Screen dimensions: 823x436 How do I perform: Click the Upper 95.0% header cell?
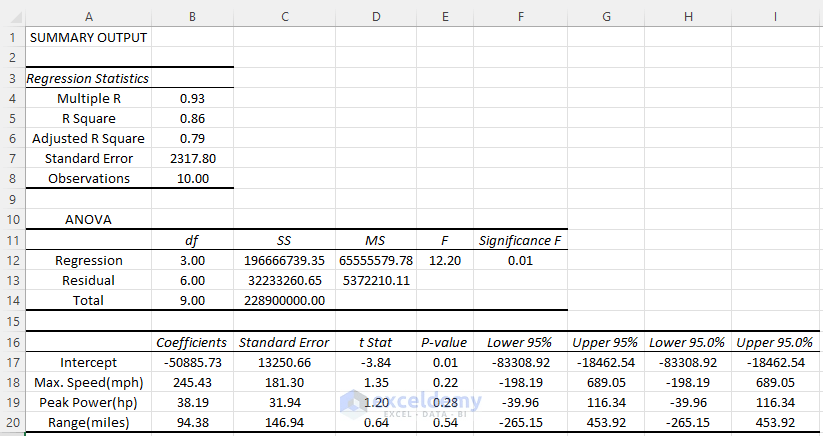[x=775, y=343]
